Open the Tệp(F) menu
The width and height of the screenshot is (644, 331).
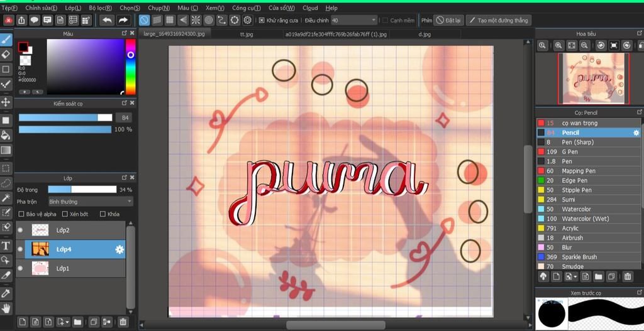point(9,8)
